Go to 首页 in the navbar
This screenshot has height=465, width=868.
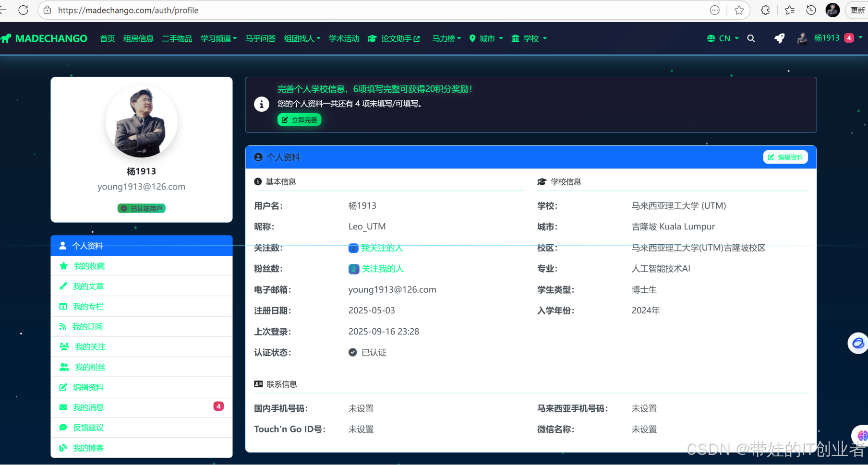[x=108, y=38]
